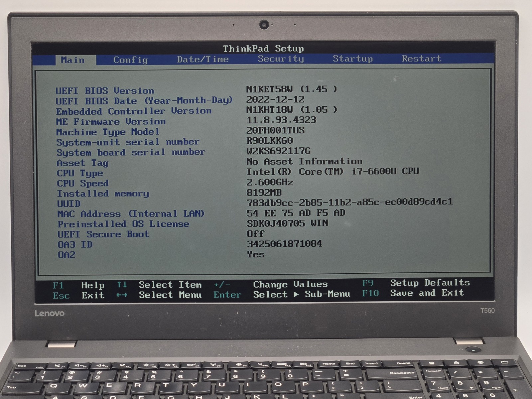Select UEFI Secure Boot label
Image resolution: width=532 pixels, height=399 pixels.
[103, 234]
